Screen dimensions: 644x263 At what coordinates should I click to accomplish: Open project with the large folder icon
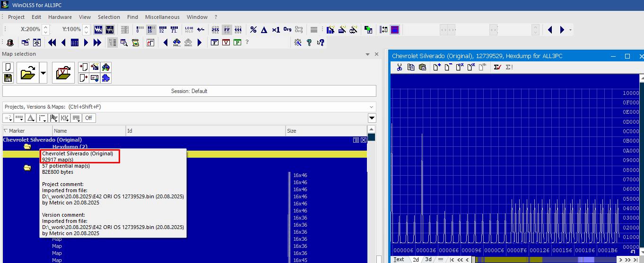(x=28, y=73)
